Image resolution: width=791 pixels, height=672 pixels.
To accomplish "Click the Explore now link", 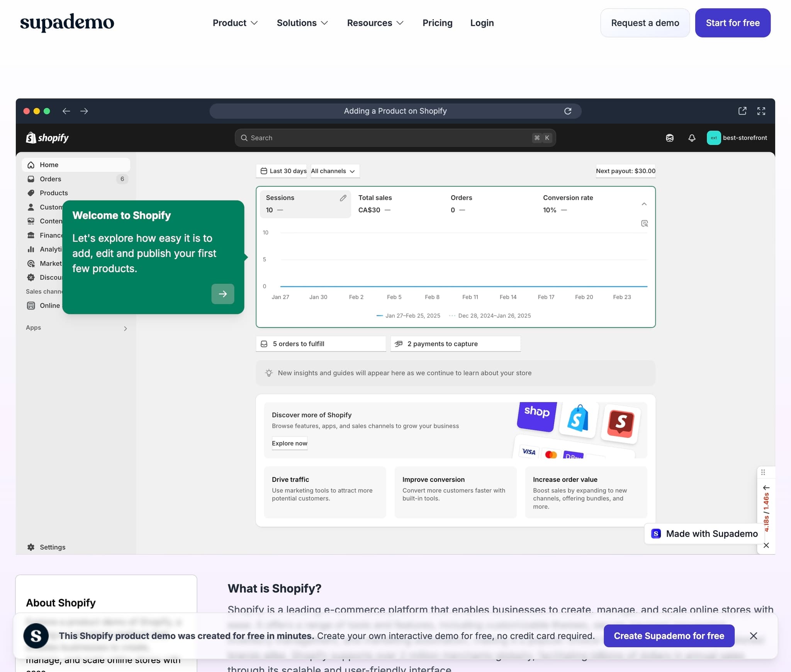I will click(289, 443).
